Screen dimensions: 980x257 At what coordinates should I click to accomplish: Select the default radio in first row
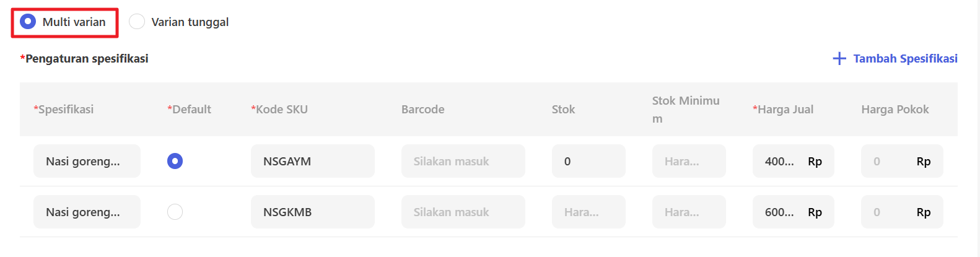click(x=175, y=161)
